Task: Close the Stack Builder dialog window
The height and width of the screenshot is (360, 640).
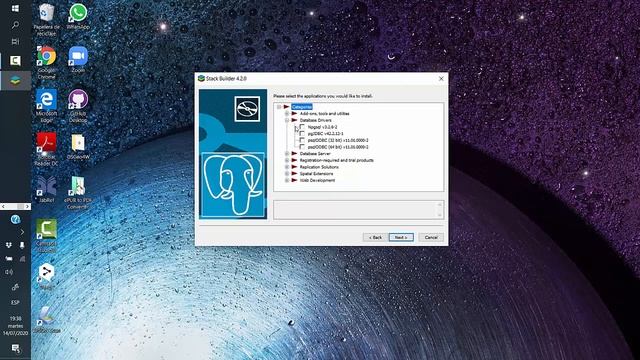Action: (441, 78)
